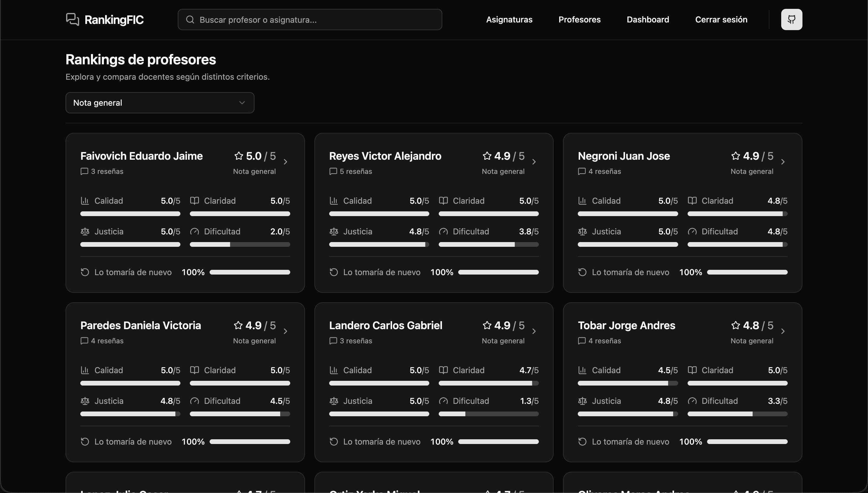868x493 pixels.
Task: Click the reviews comment icon on Reyes's card
Action: (333, 171)
